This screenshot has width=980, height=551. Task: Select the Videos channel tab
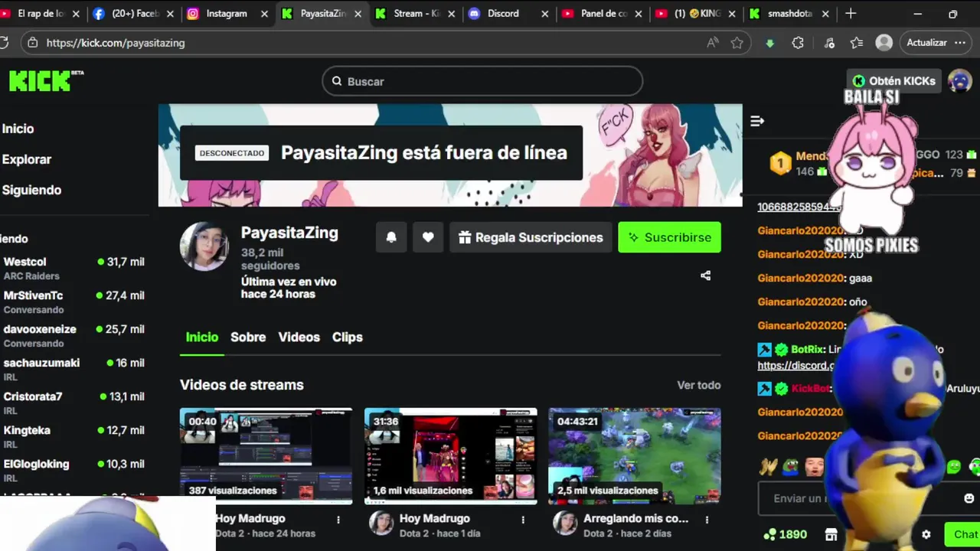pos(299,337)
